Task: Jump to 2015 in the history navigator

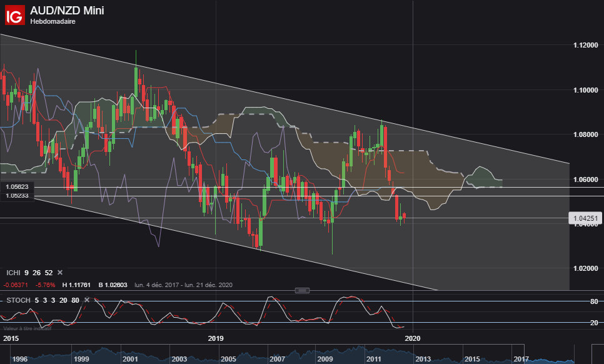Action: [472, 359]
